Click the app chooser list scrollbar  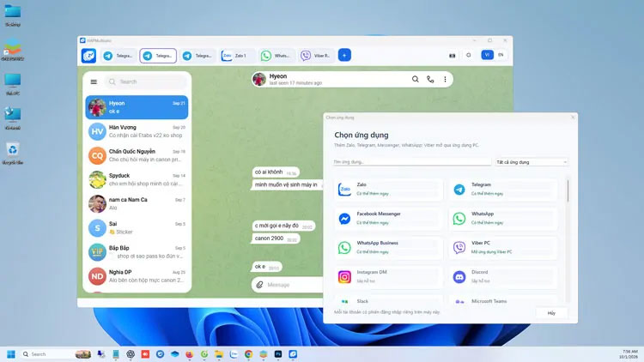click(x=568, y=190)
